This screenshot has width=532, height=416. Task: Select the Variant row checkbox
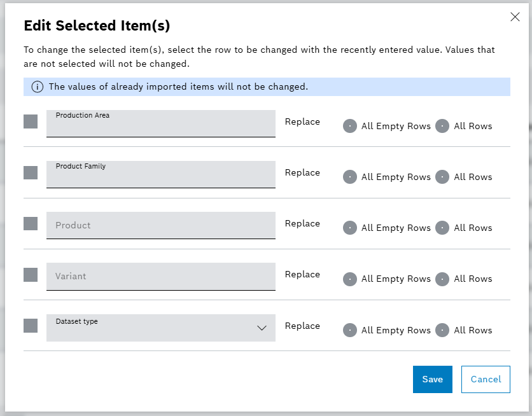[31, 274]
